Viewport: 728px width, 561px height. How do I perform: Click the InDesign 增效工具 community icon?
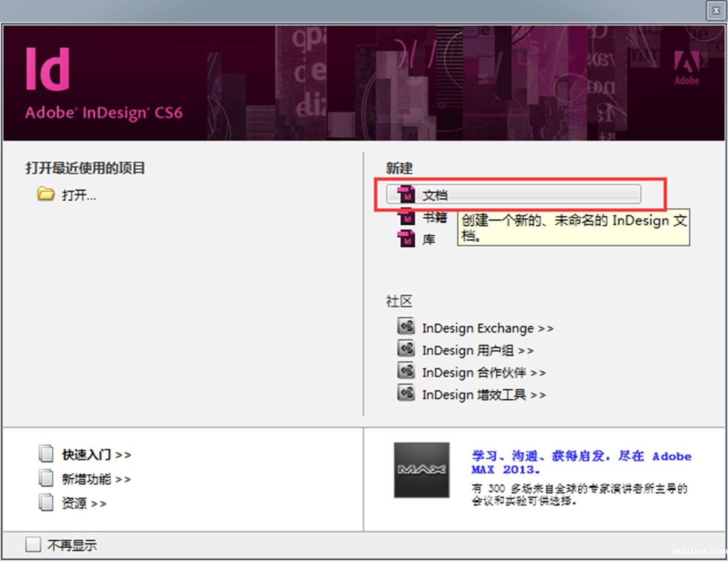click(406, 393)
